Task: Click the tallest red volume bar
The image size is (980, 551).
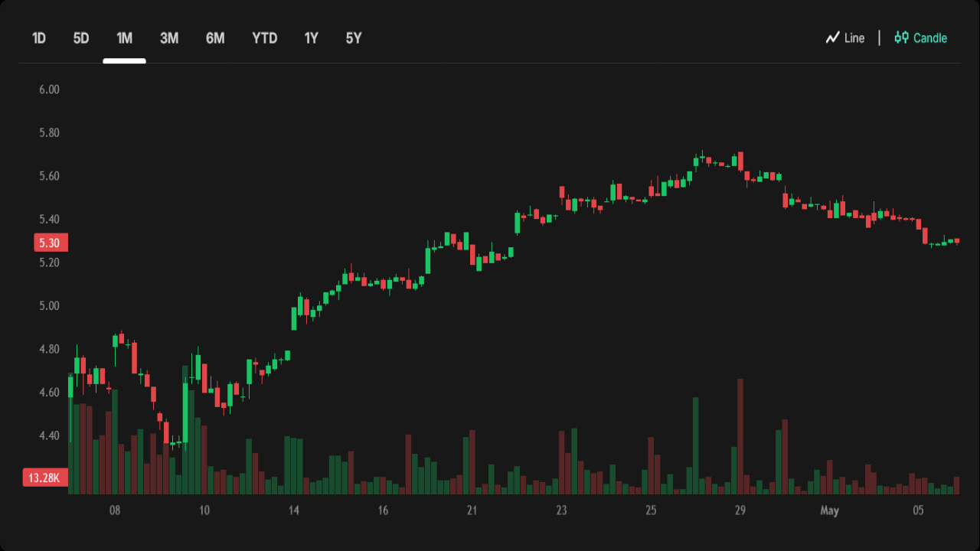Action: (x=740, y=436)
